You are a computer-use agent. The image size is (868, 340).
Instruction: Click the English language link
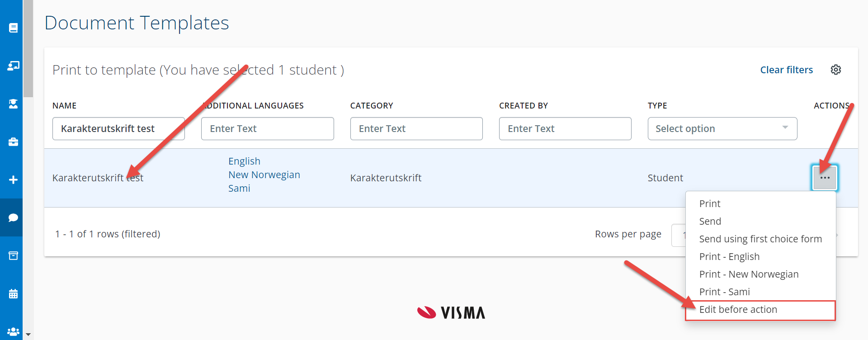point(244,161)
